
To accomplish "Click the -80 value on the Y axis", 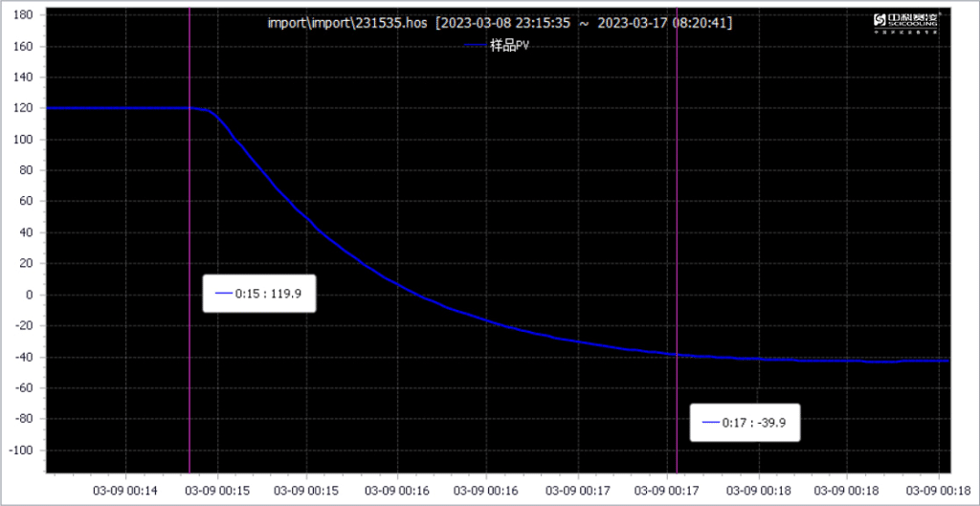I will click(24, 419).
